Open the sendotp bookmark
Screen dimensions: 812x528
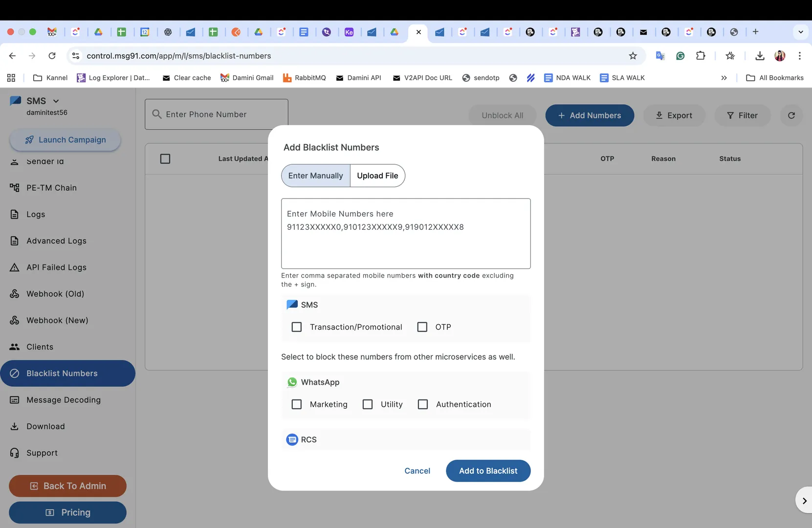tap(481, 78)
